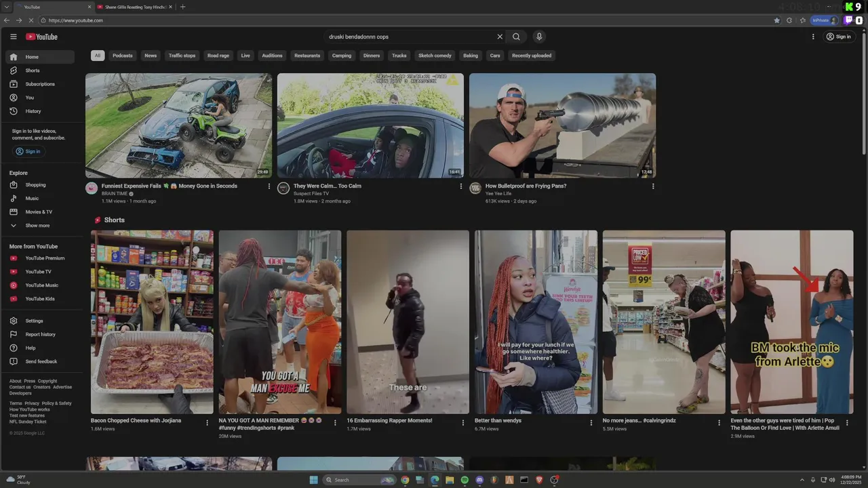This screenshot has width=868, height=488.
Task: Open YouTube Premium link
Action: click(x=40, y=258)
